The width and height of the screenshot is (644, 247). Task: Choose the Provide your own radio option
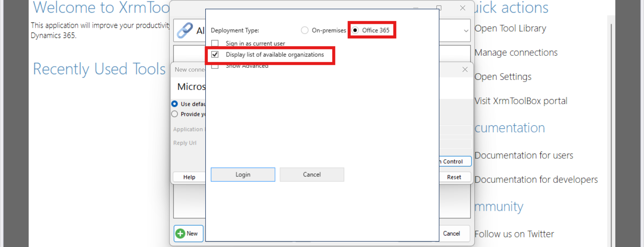175,114
